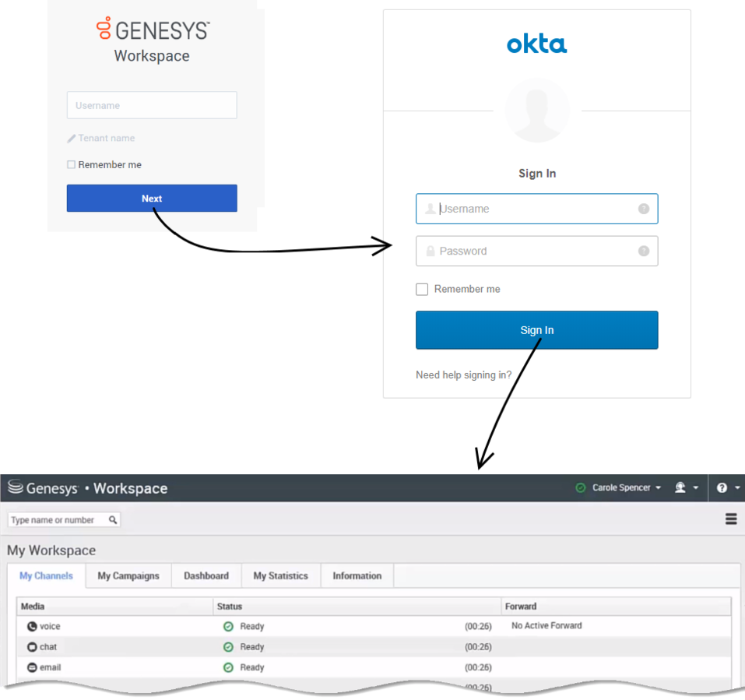Click the search magnifier icon

[113, 520]
